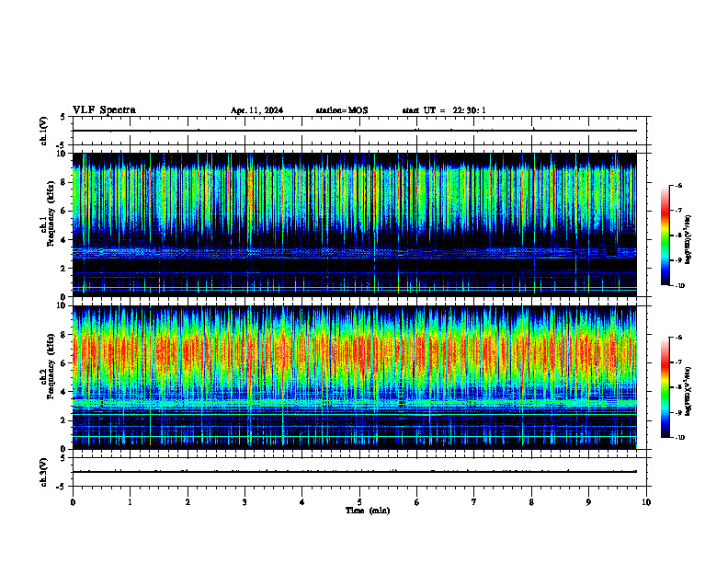
Task: Click the ch.2 spectrogram color scale bar
Action: [665, 387]
